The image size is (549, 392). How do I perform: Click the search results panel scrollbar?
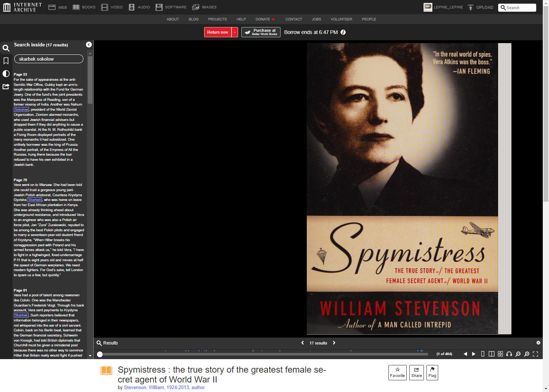click(90, 80)
